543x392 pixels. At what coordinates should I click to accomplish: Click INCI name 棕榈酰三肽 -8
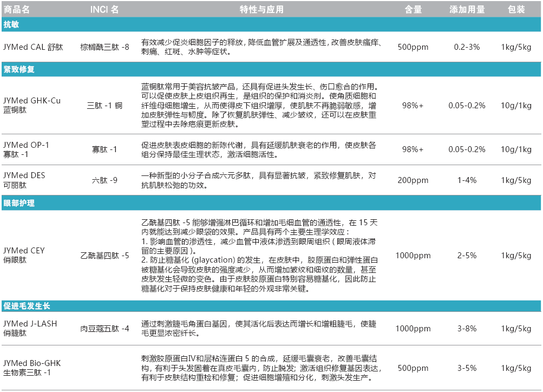point(104,47)
